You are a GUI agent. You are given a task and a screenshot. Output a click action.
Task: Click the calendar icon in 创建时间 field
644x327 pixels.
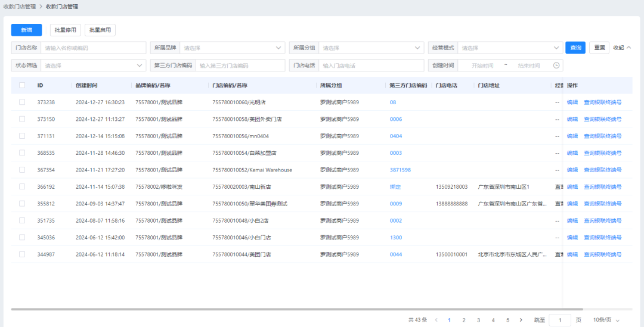(x=556, y=66)
